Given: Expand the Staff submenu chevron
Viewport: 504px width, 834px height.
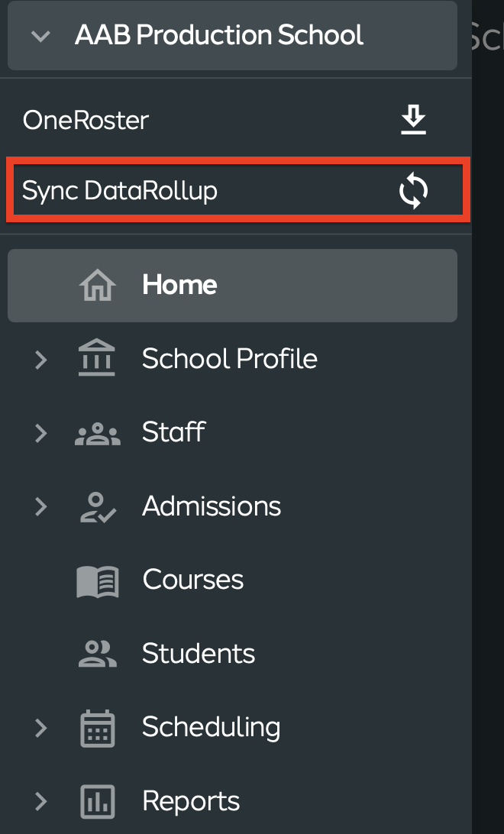Looking at the screenshot, I should click(x=40, y=433).
